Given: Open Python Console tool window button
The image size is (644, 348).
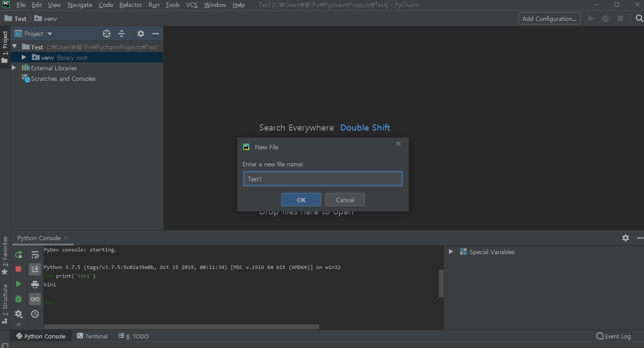Looking at the screenshot, I should tap(41, 336).
